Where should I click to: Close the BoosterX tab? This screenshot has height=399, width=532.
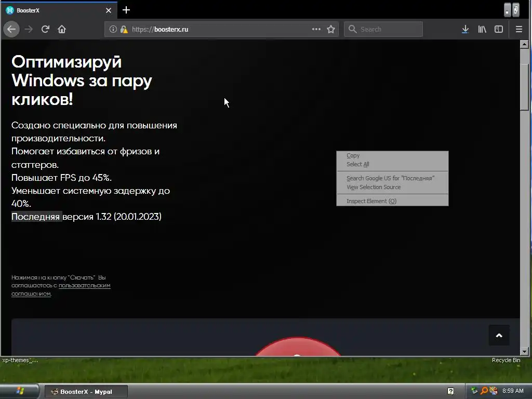point(109,10)
